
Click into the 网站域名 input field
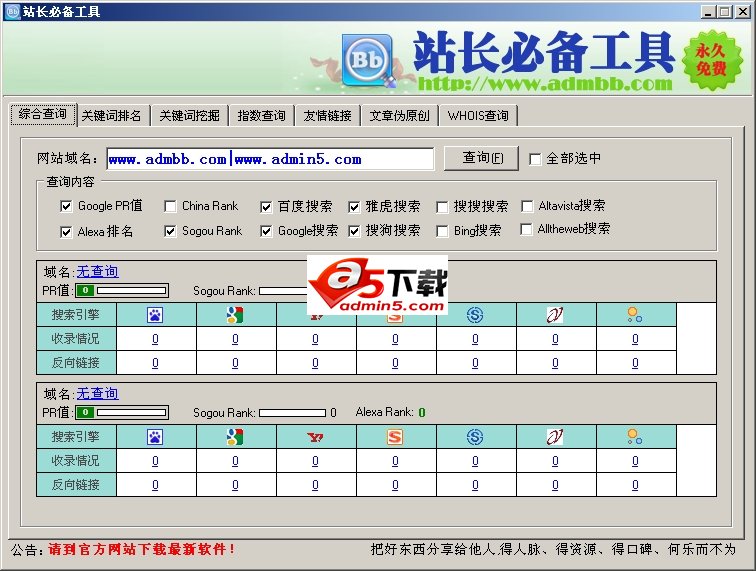tap(270, 159)
